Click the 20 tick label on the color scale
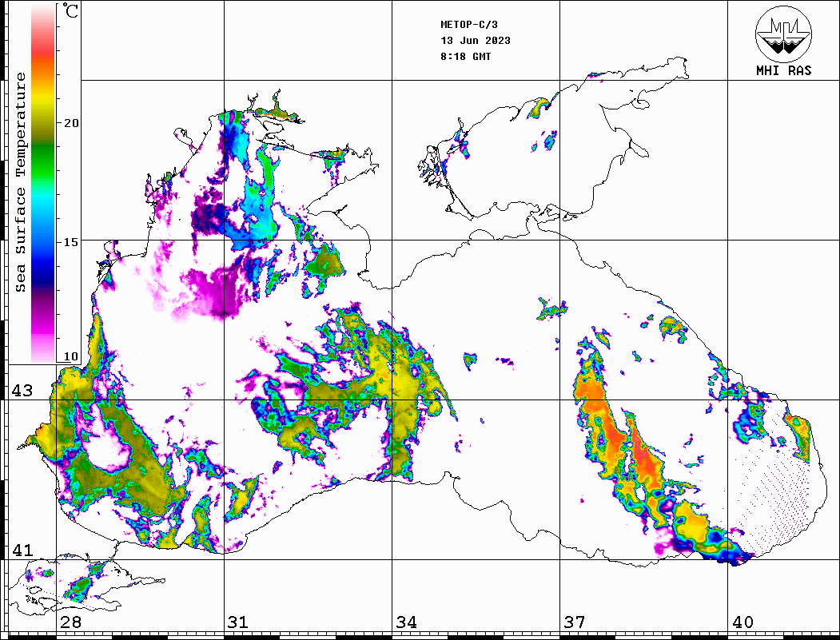 71,123
